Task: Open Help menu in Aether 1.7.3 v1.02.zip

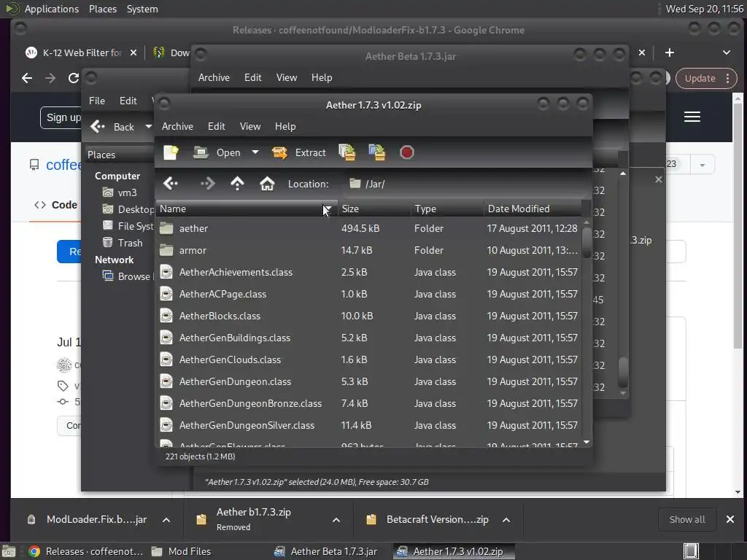Action: click(x=285, y=126)
